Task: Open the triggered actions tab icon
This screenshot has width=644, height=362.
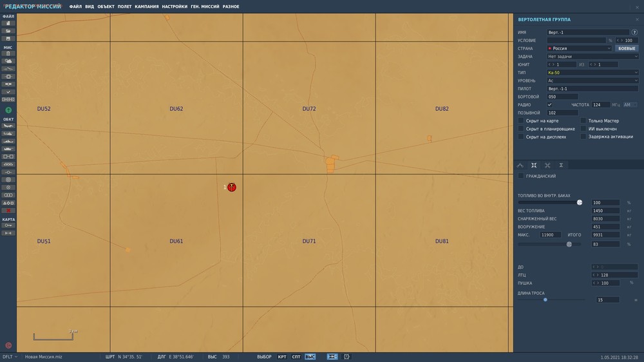Action: 547,165
